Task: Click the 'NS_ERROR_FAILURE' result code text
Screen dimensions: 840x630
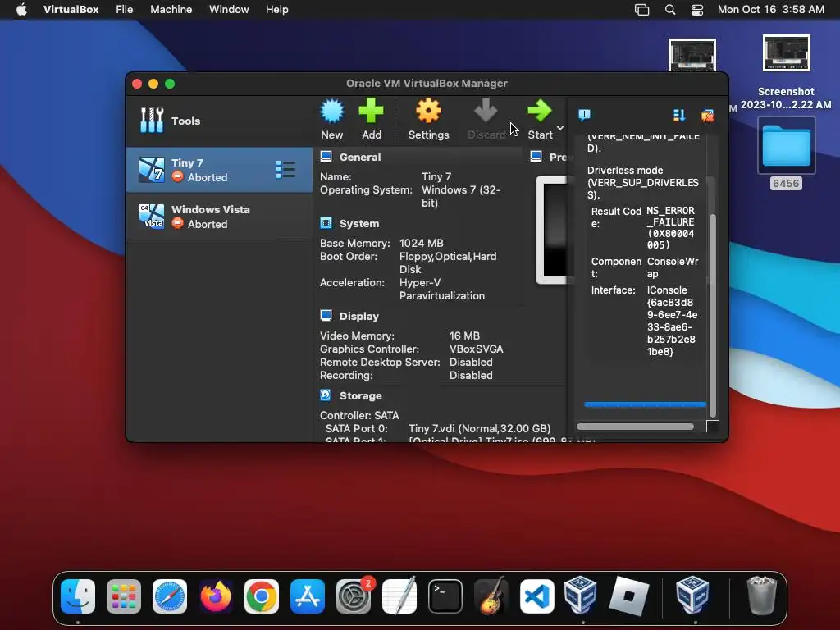Action: 671,217
